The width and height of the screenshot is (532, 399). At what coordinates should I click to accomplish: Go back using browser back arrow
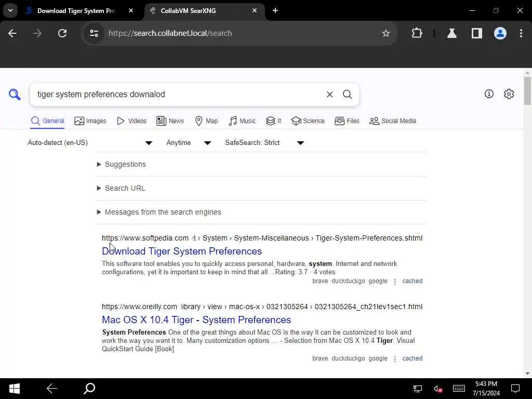[x=12, y=33]
